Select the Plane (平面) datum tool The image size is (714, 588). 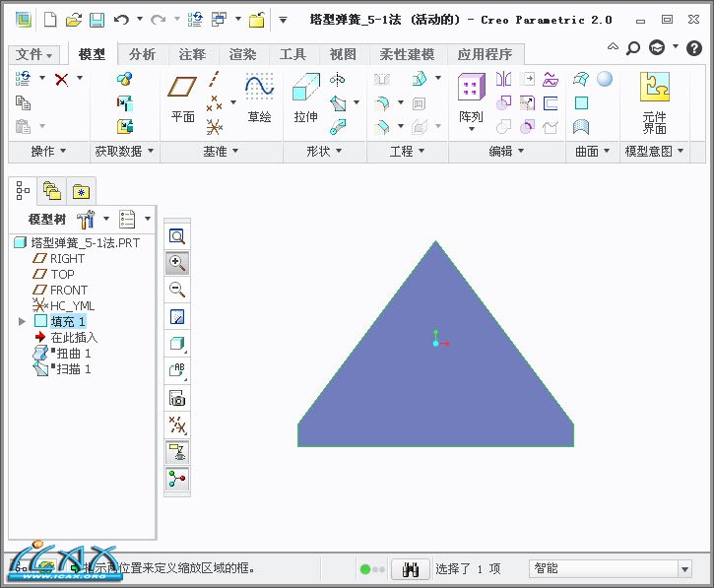coord(182,98)
